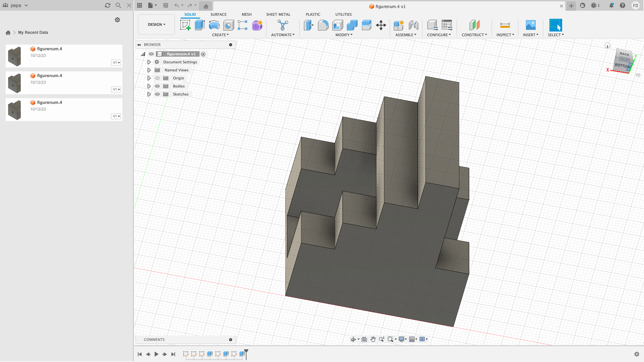Click the Automate fork icon
The width and height of the screenshot is (644, 362).
click(x=283, y=25)
